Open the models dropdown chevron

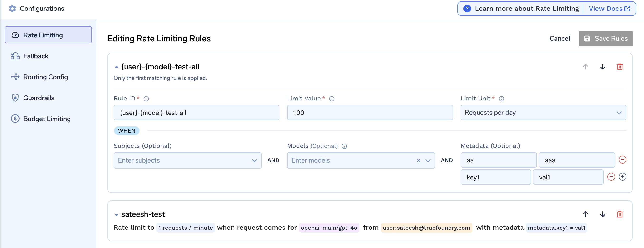pyautogui.click(x=428, y=161)
